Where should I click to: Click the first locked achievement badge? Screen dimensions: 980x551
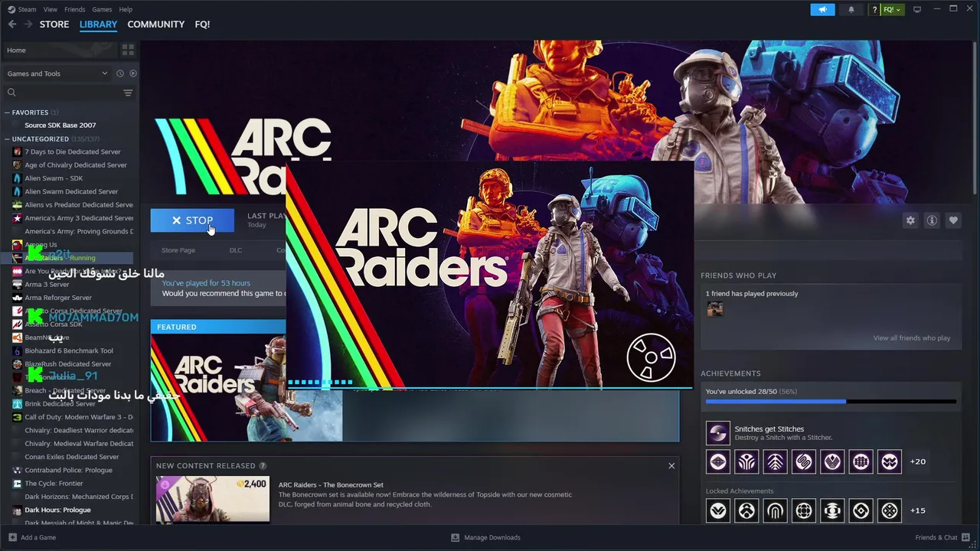pos(718,510)
